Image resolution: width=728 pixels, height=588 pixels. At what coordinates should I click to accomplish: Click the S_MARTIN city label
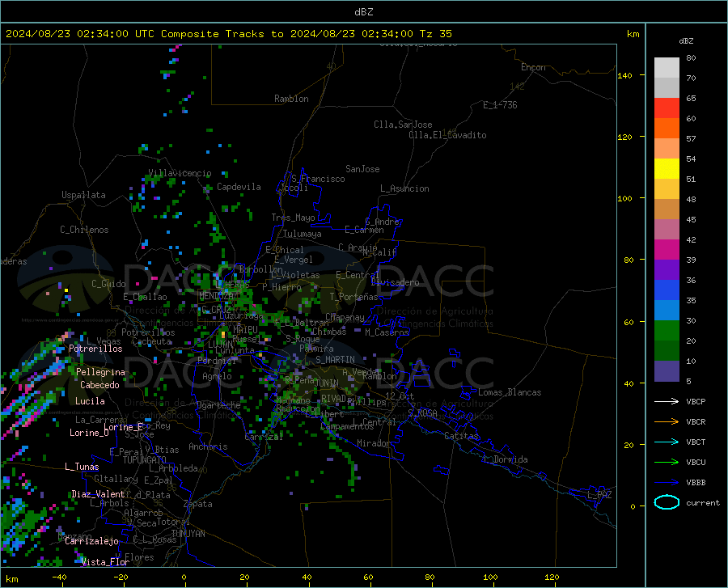335,360
